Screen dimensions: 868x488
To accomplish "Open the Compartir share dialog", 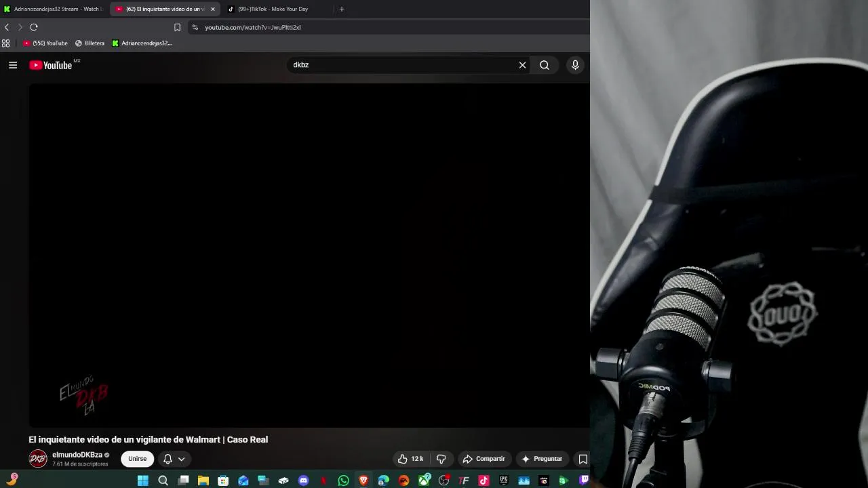I will click(484, 459).
